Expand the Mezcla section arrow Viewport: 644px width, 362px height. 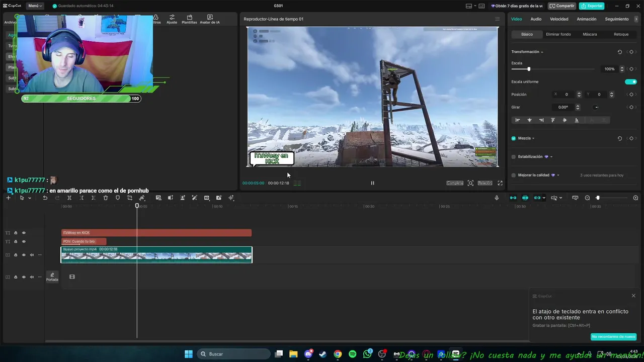pos(533,138)
